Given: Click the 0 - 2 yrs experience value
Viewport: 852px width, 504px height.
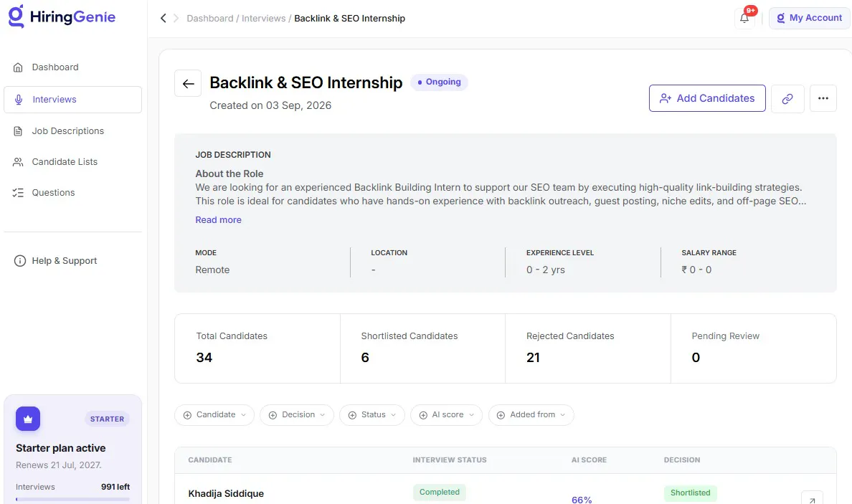Looking at the screenshot, I should [546, 270].
